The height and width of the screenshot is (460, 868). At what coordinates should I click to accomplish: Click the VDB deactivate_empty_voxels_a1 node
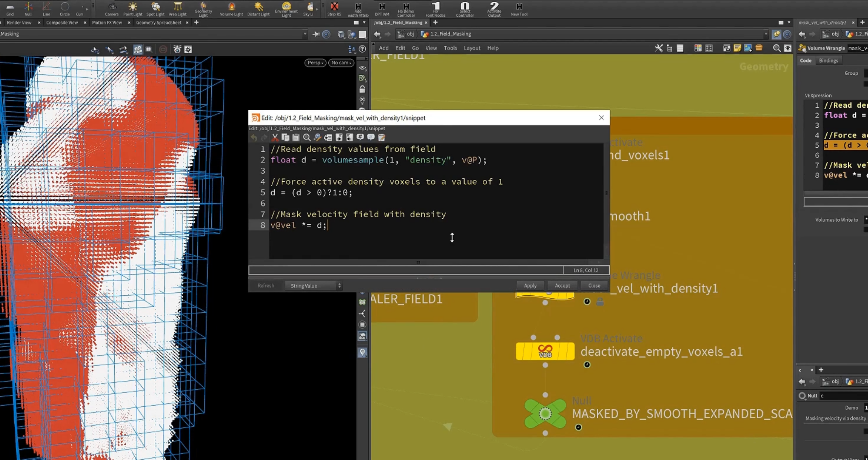pos(545,351)
